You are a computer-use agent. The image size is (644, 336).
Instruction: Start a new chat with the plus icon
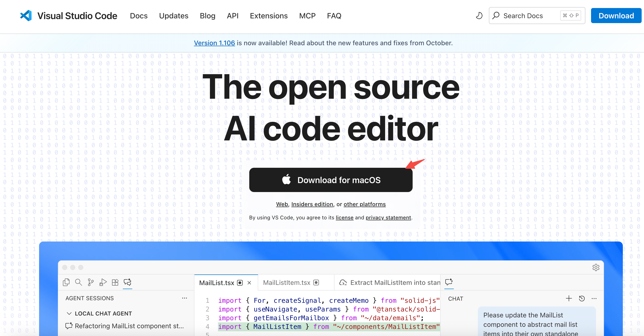pyautogui.click(x=569, y=298)
